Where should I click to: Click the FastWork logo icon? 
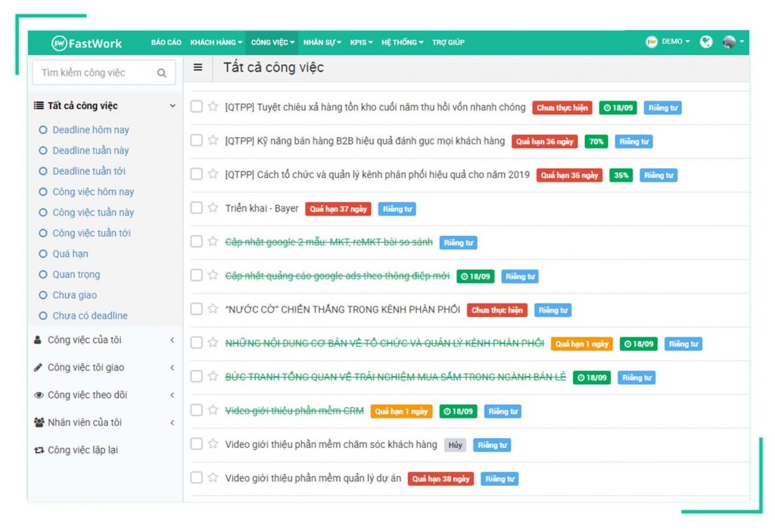click(59, 43)
